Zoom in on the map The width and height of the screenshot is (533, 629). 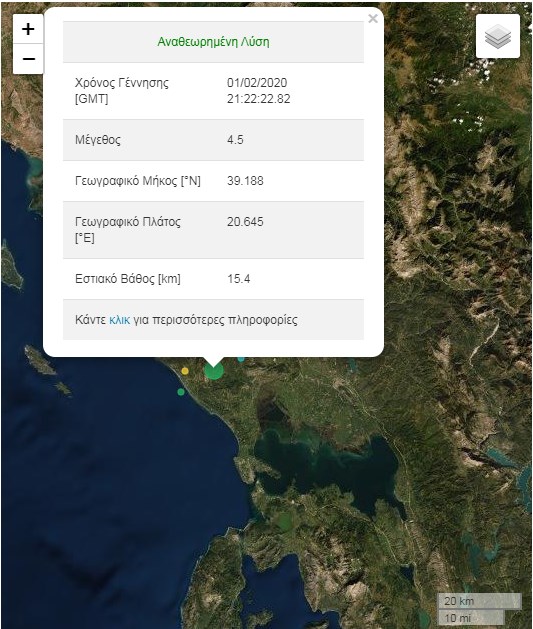pos(28,29)
